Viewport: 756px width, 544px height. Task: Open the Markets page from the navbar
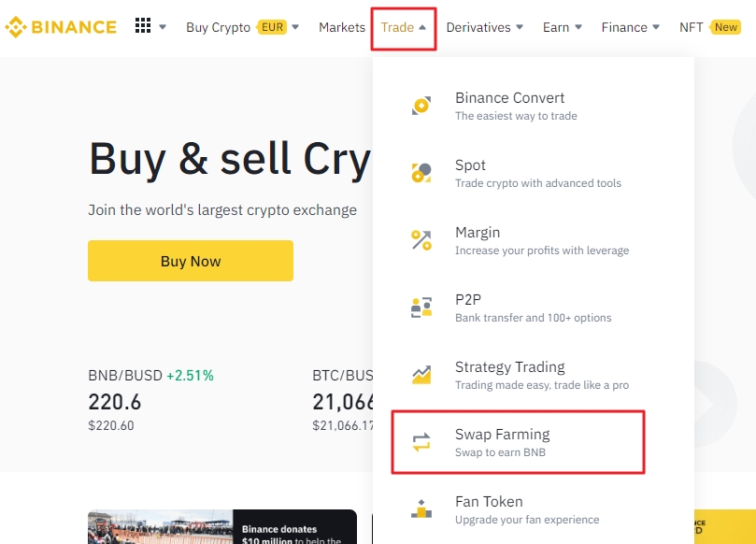pyautogui.click(x=342, y=27)
